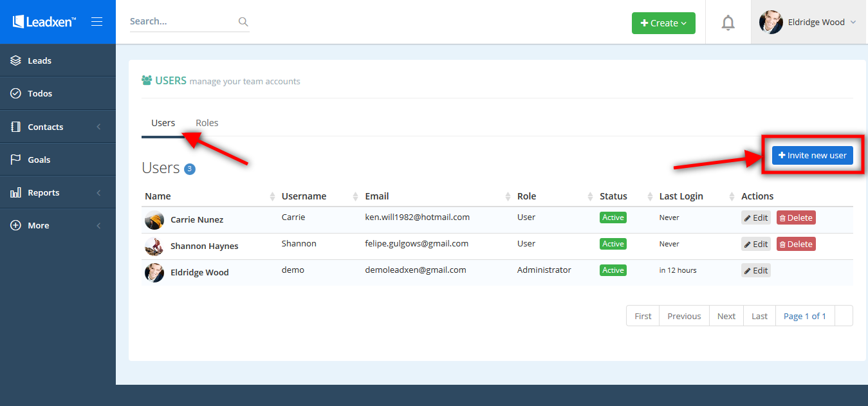Open Todos in the sidebar
868x406 pixels.
58,93
